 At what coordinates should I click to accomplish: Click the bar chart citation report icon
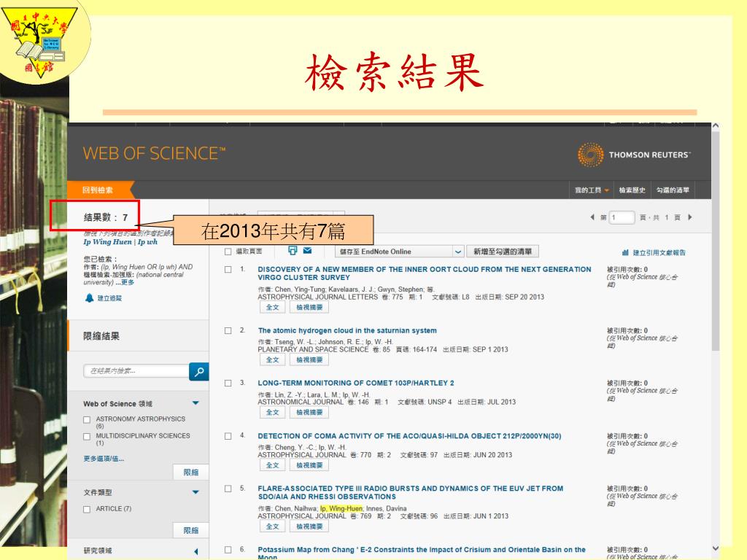[x=625, y=252]
